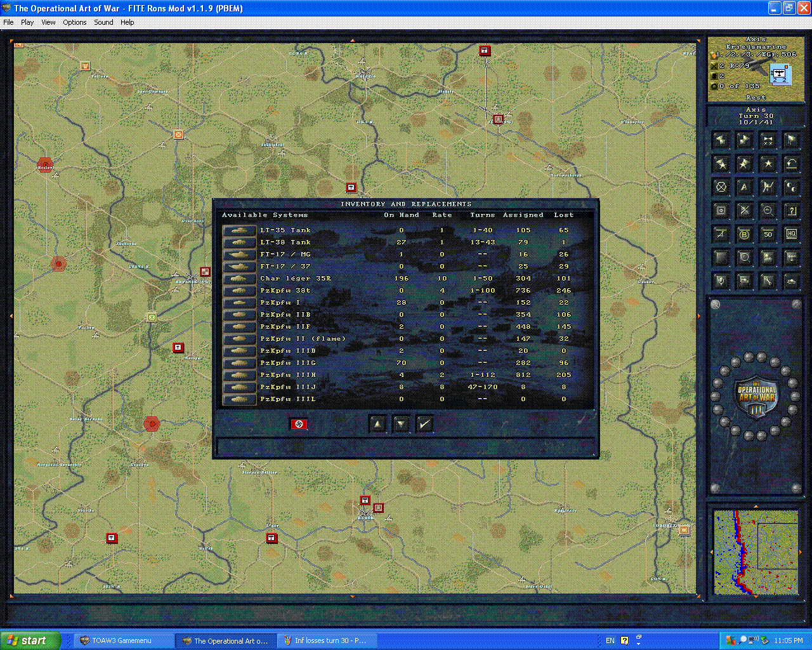Open the Play menu
Screen dimensions: 812x650
click(27, 22)
